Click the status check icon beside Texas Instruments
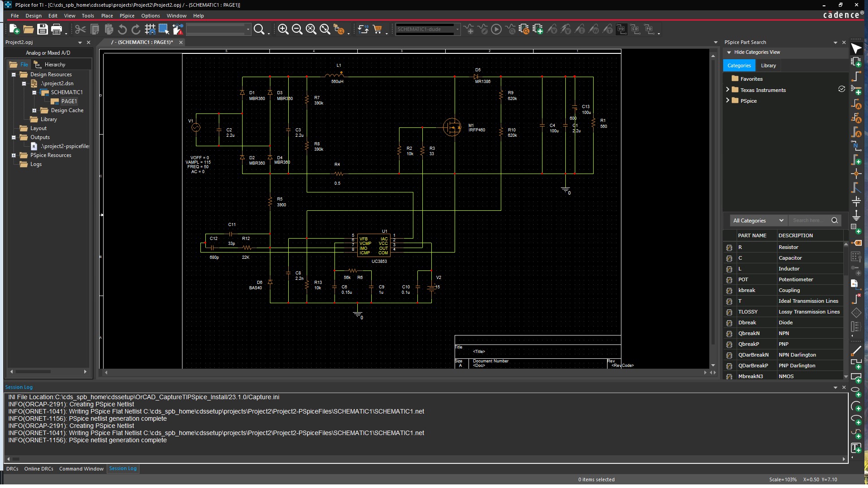 [842, 89]
